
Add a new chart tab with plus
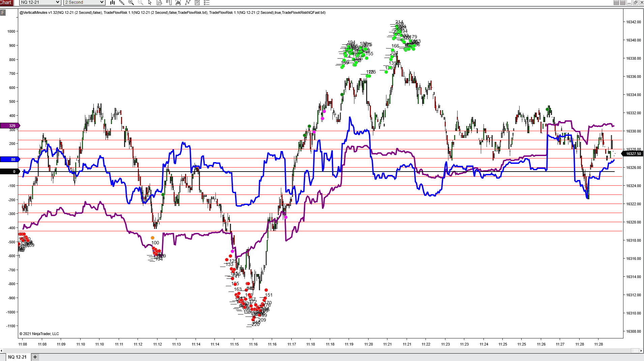(x=35, y=357)
